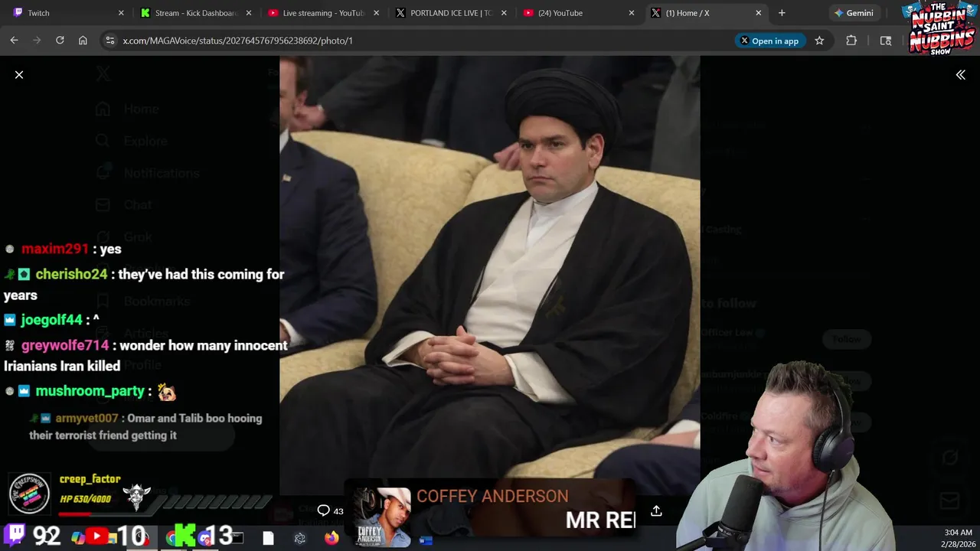View site information icon beside the URL
Viewport: 980px width, 551px height.
click(x=110, y=41)
